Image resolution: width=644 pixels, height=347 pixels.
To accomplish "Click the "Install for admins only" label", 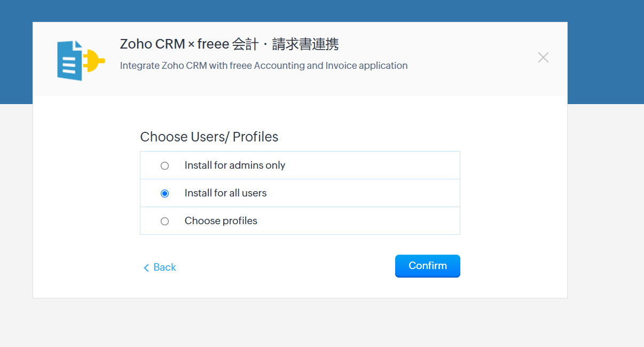I will pos(235,165).
